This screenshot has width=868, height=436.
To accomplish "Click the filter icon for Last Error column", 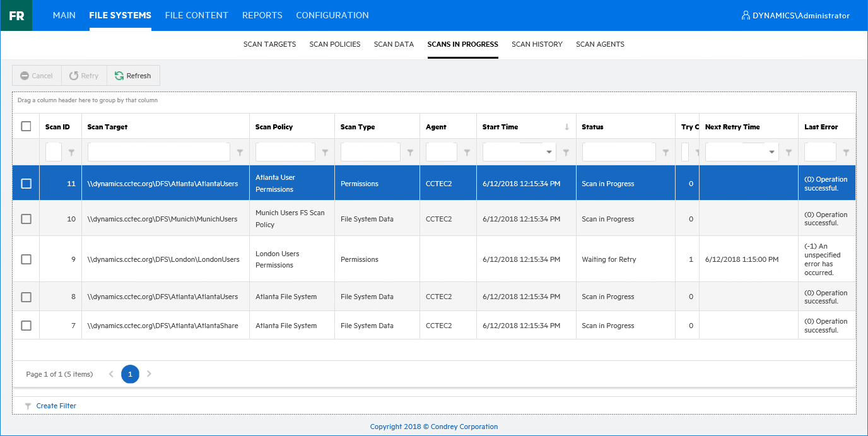I will [846, 152].
